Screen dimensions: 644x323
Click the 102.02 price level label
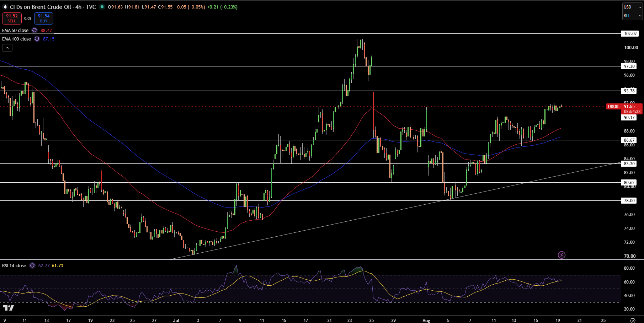tap(630, 34)
